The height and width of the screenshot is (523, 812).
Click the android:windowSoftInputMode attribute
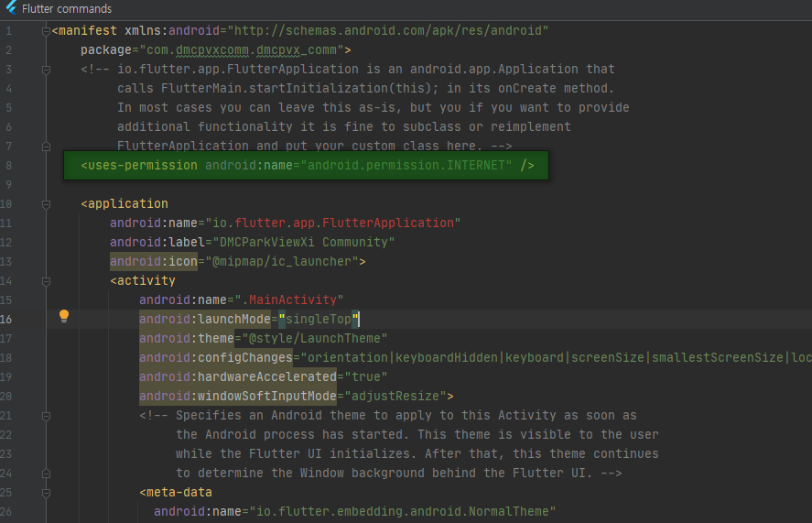[x=238, y=396]
